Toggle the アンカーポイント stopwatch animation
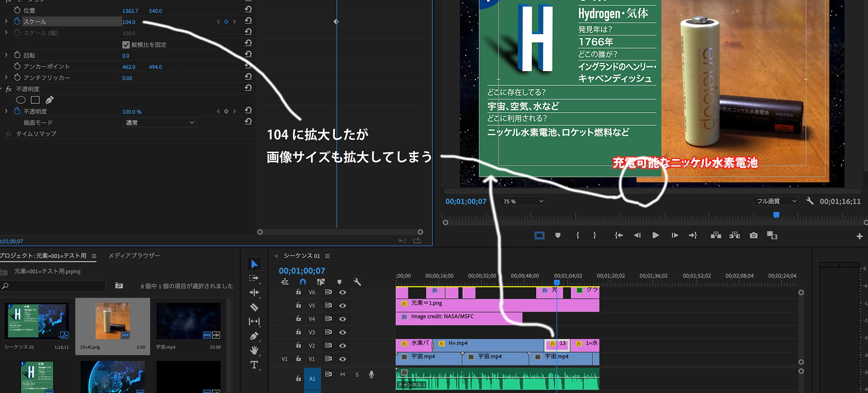Viewport: 868px width, 393px height. [x=17, y=66]
